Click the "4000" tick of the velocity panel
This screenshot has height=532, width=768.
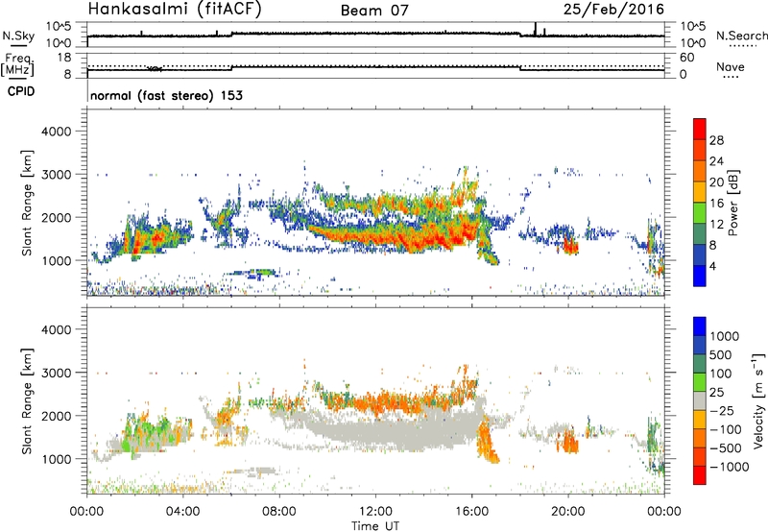click(x=56, y=329)
